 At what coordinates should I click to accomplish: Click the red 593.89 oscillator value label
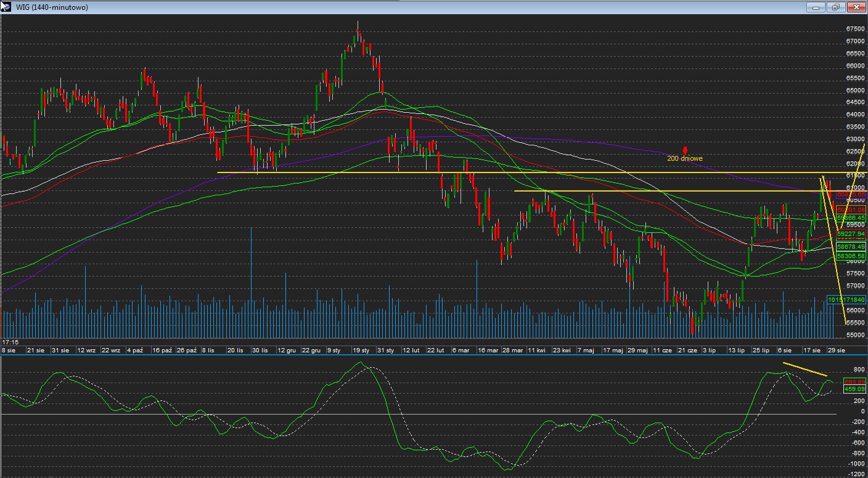855,382
